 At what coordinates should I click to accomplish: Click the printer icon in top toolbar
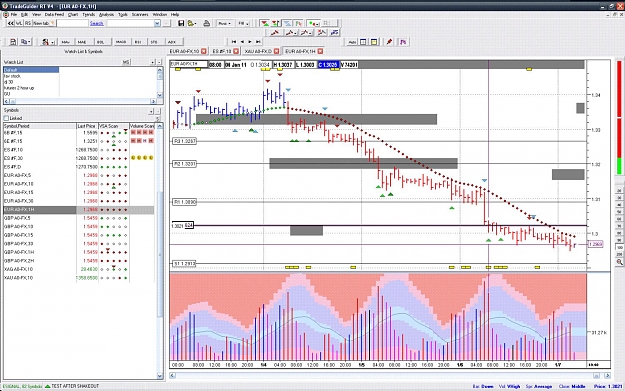(206, 24)
